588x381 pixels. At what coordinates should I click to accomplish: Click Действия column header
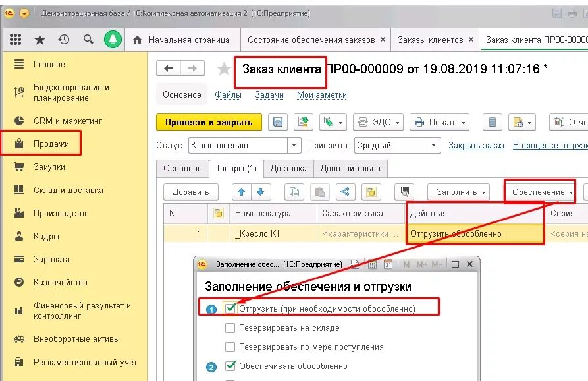coord(475,213)
